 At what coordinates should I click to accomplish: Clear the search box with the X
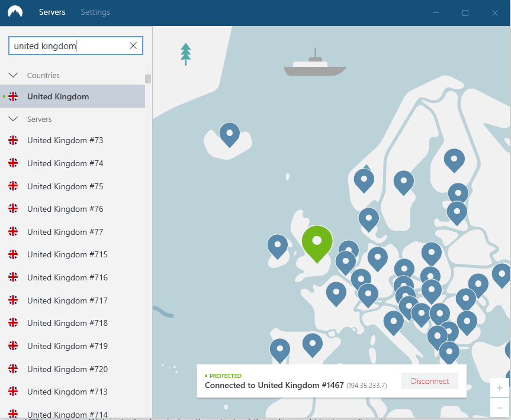(x=133, y=46)
